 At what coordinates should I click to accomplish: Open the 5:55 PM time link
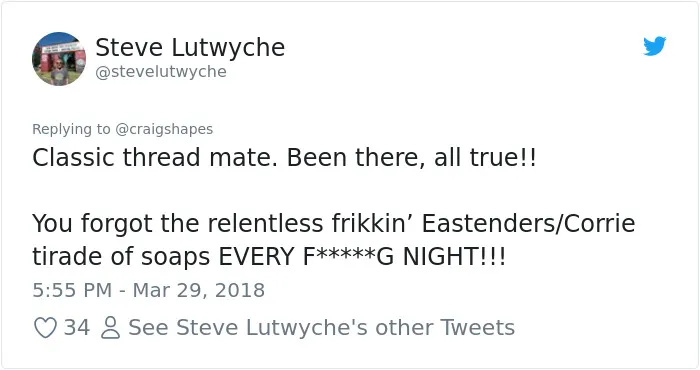[x=72, y=290]
